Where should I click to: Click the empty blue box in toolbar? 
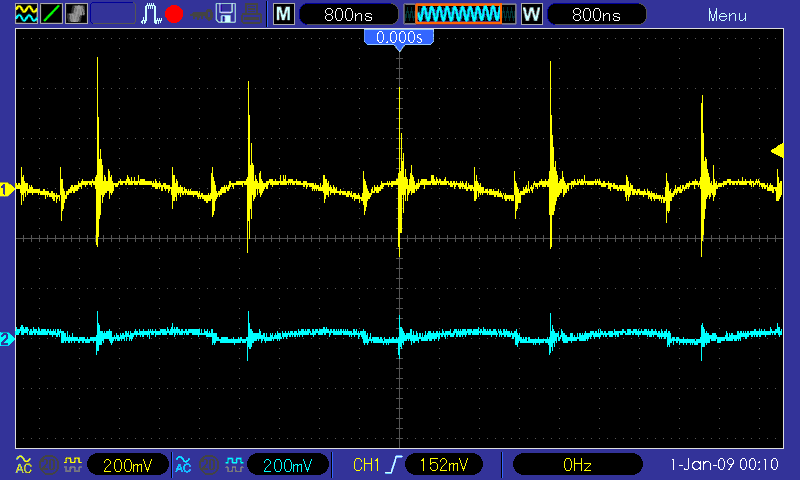pyautogui.click(x=113, y=14)
